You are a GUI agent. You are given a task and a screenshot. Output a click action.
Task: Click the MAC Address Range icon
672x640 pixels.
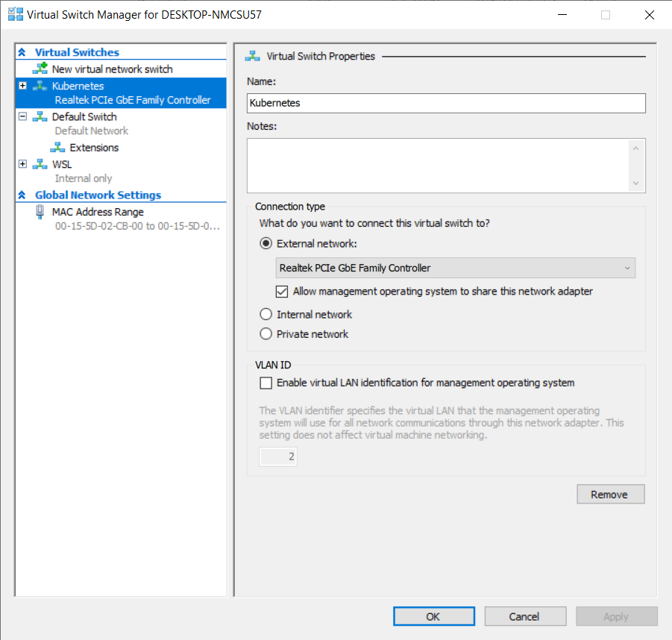click(x=40, y=212)
